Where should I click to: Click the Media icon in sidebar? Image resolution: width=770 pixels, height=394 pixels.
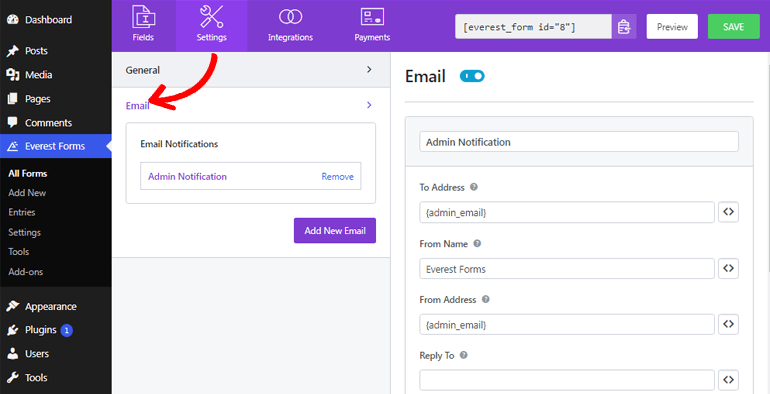pyautogui.click(x=13, y=75)
